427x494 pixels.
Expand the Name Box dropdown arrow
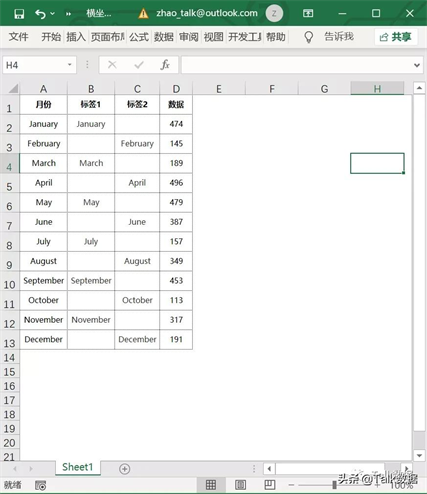tap(70, 65)
